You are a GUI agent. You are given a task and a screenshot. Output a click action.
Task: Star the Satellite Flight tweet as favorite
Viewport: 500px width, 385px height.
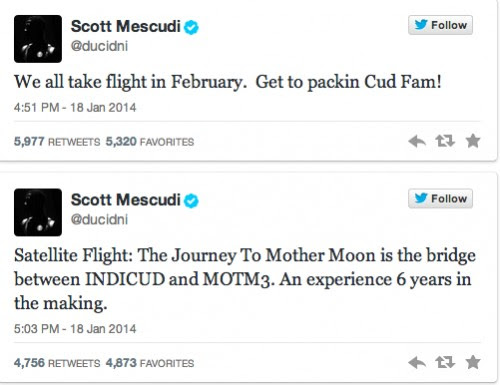click(473, 362)
